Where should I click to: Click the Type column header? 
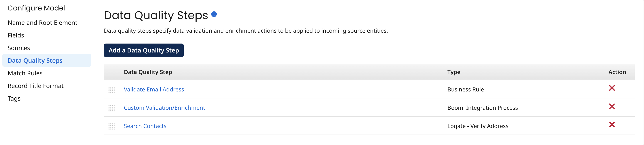point(454,72)
